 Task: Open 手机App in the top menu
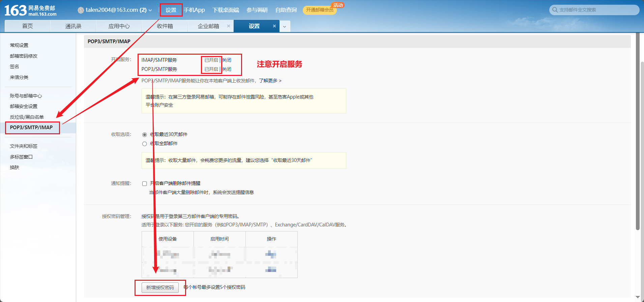tap(194, 10)
